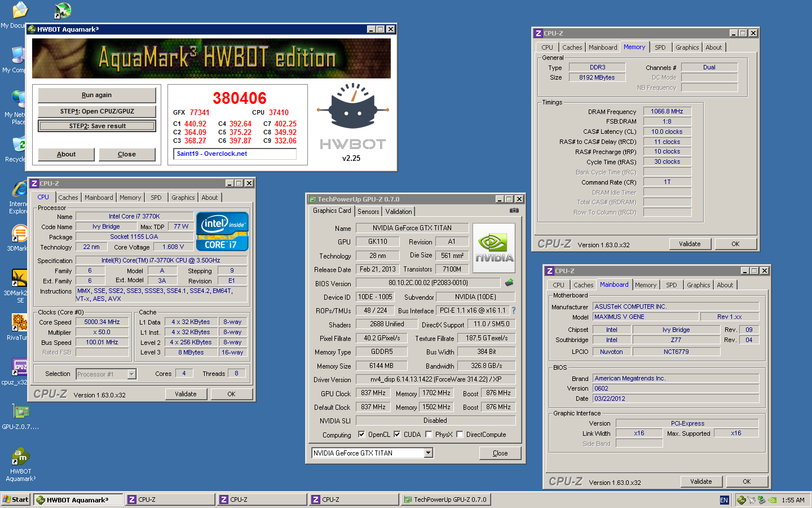Click Start button on taskbar
The image size is (812, 508).
pyautogui.click(x=16, y=500)
